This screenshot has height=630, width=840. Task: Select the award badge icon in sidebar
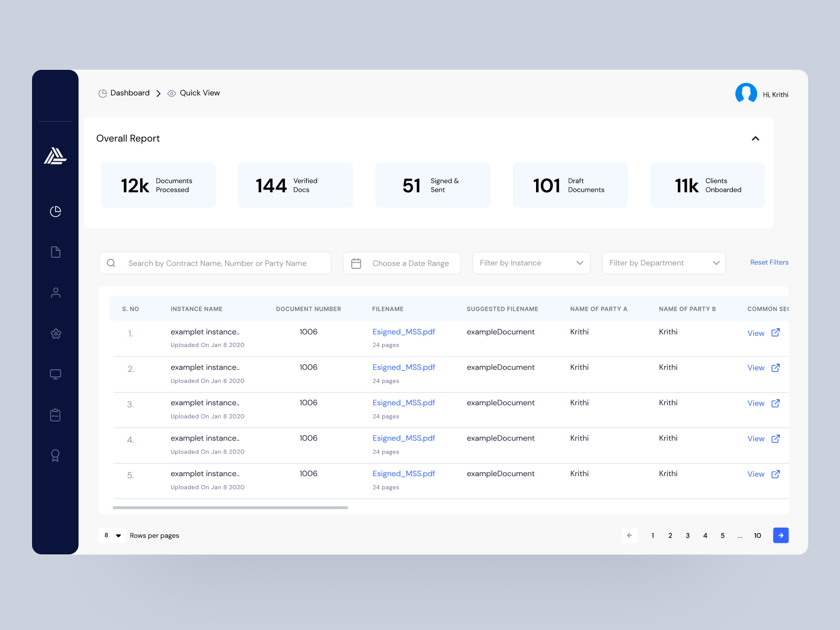[x=55, y=455]
